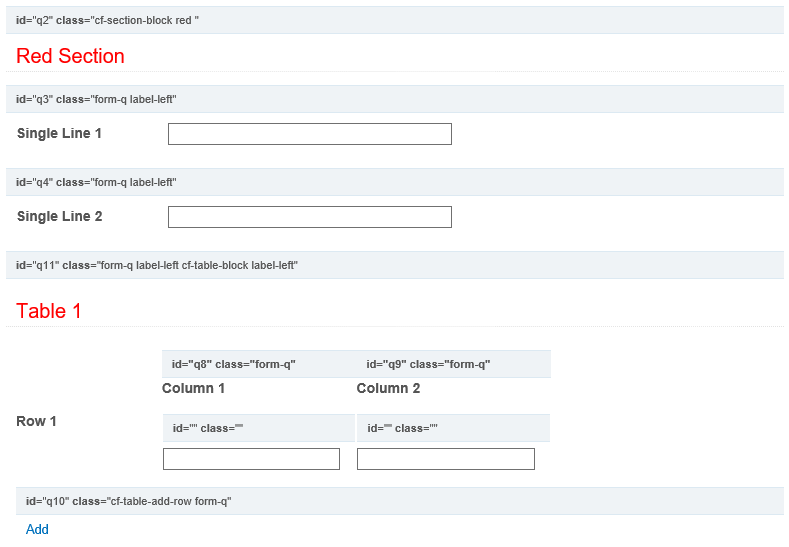789x547 pixels.
Task: Click the Table 1 heading
Action: pyautogui.click(x=49, y=311)
